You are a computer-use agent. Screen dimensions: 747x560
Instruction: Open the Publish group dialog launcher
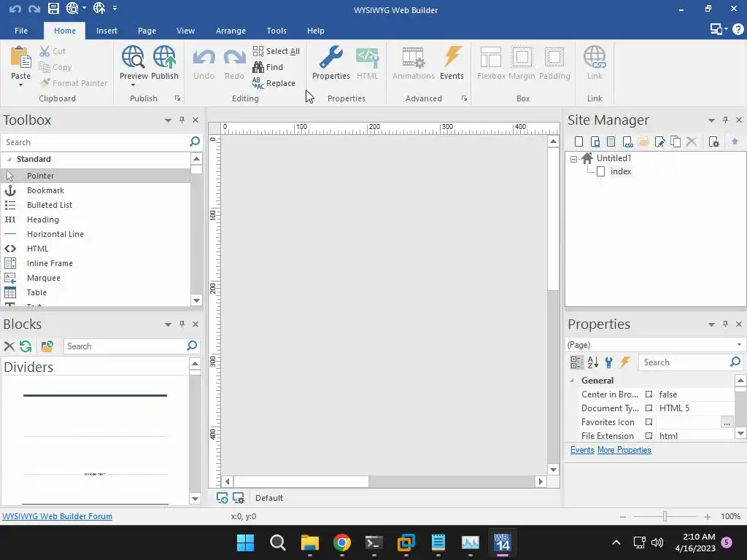click(x=178, y=98)
